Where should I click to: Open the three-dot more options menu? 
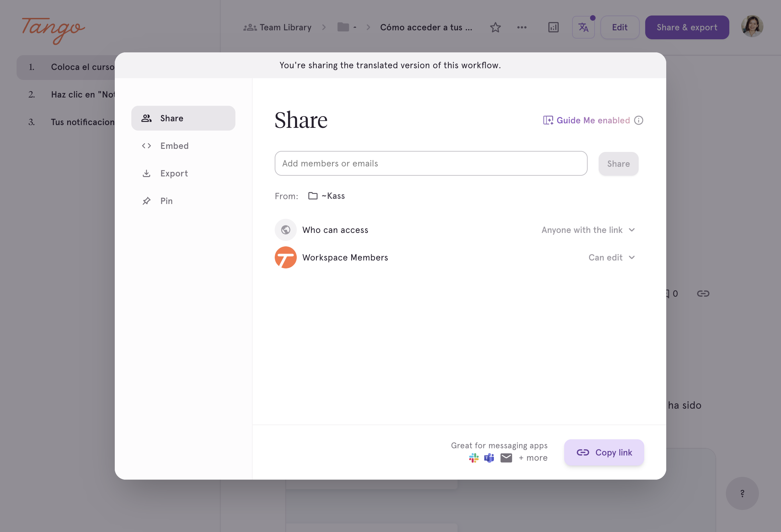522,27
